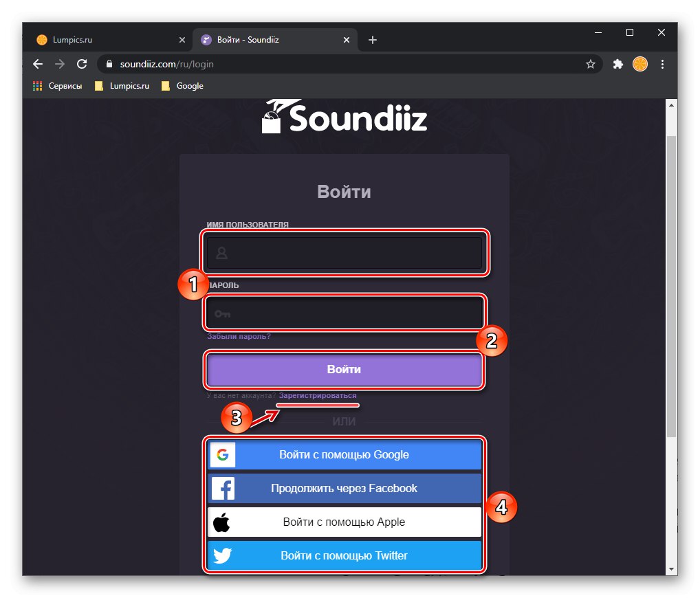The image size is (700, 598).
Task: Open the Сервисы apps bookmark
Action: click(x=58, y=86)
